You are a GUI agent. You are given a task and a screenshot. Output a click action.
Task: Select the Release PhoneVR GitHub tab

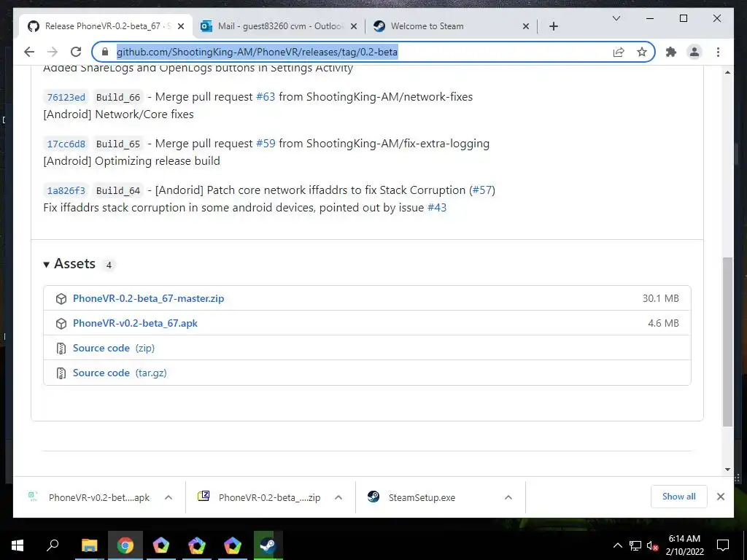[x=106, y=26]
